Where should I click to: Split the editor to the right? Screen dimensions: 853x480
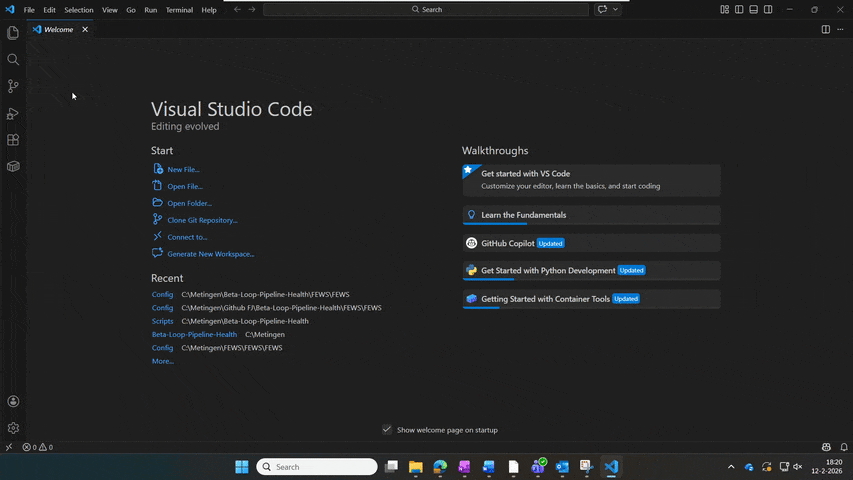coord(826,29)
